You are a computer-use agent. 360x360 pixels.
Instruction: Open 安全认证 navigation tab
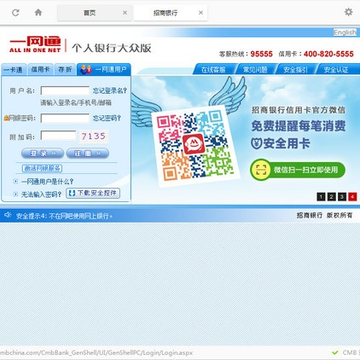coord(336,69)
